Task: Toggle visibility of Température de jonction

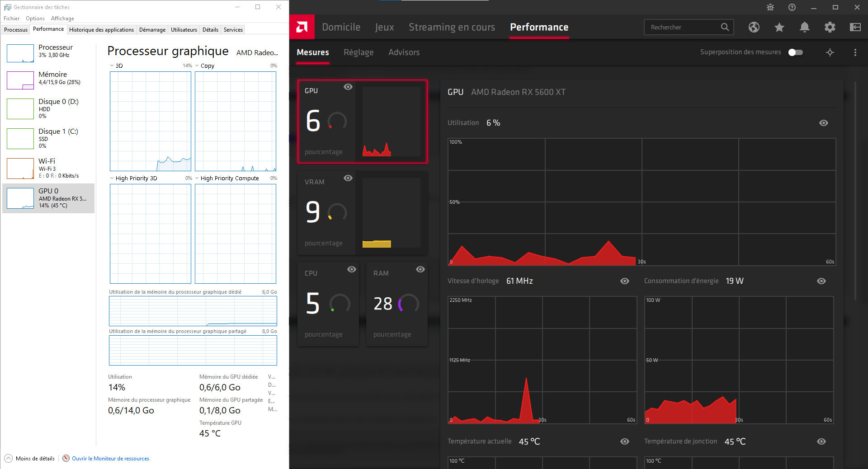Action: 821,441
